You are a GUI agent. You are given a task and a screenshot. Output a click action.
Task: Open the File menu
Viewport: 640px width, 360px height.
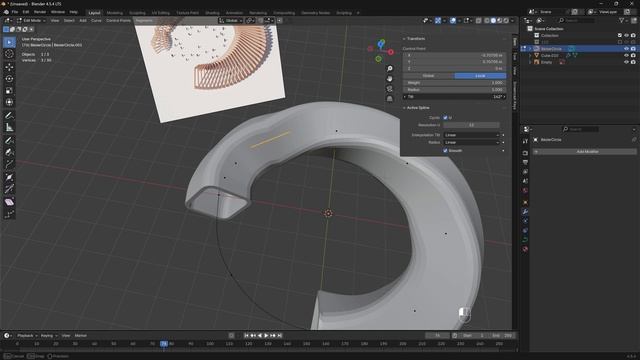(x=15, y=12)
